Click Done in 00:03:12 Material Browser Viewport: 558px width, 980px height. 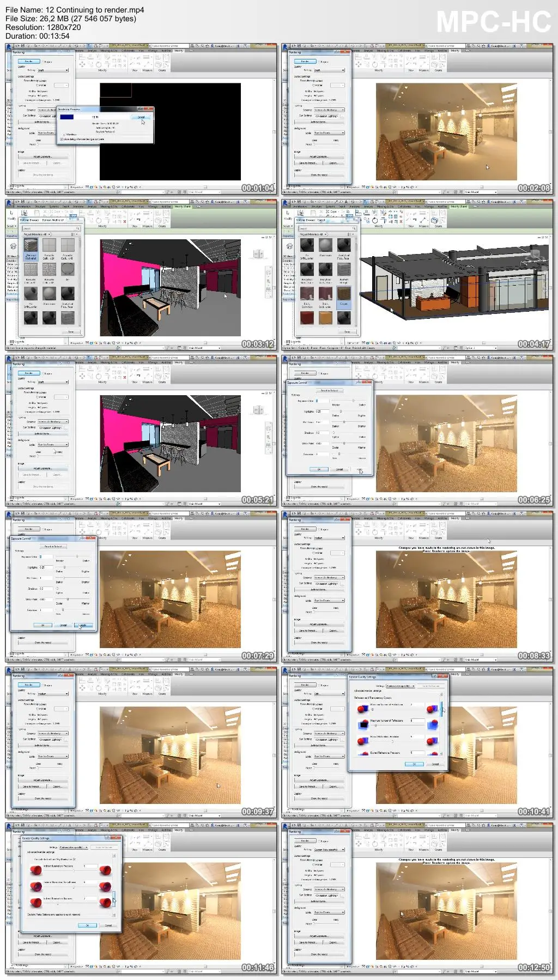(71, 331)
